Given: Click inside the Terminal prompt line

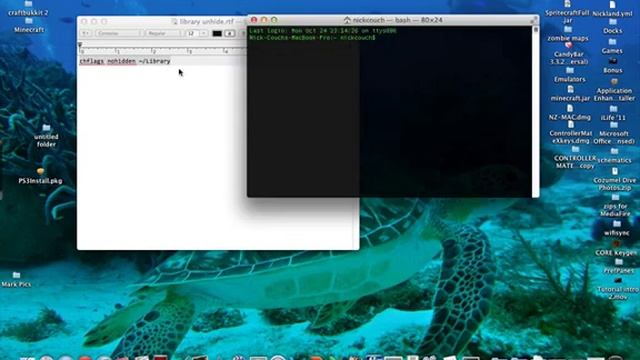Looking at the screenshot, I should [x=312, y=38].
